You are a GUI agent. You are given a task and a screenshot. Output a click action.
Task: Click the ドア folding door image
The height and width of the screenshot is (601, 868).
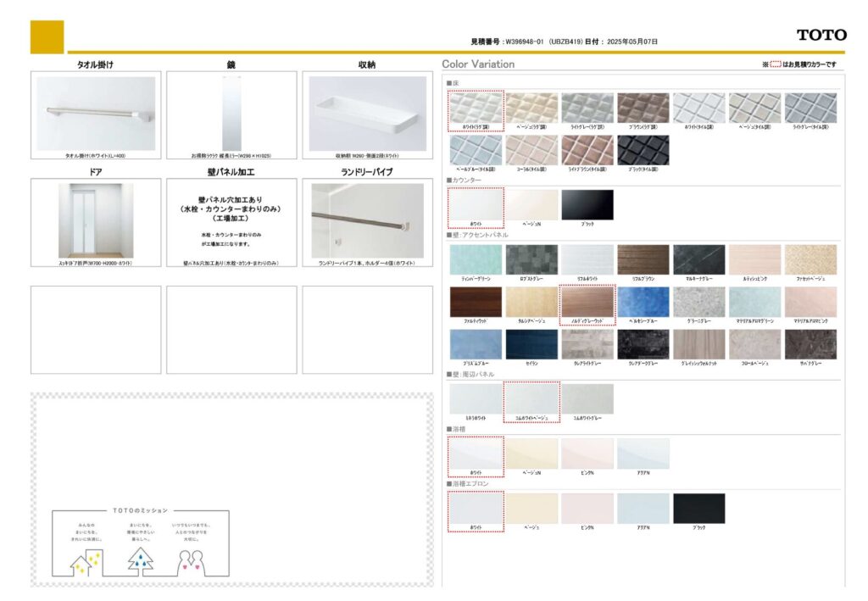pyautogui.click(x=96, y=220)
